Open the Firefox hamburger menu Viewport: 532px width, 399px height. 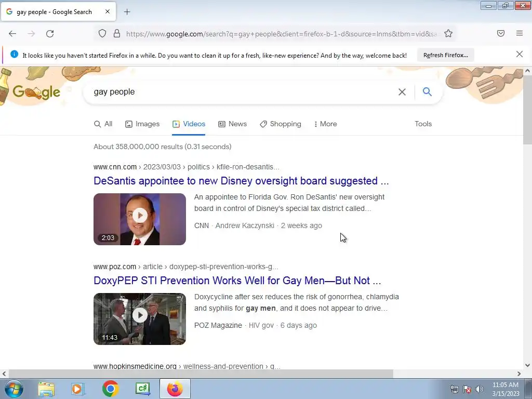point(520,33)
